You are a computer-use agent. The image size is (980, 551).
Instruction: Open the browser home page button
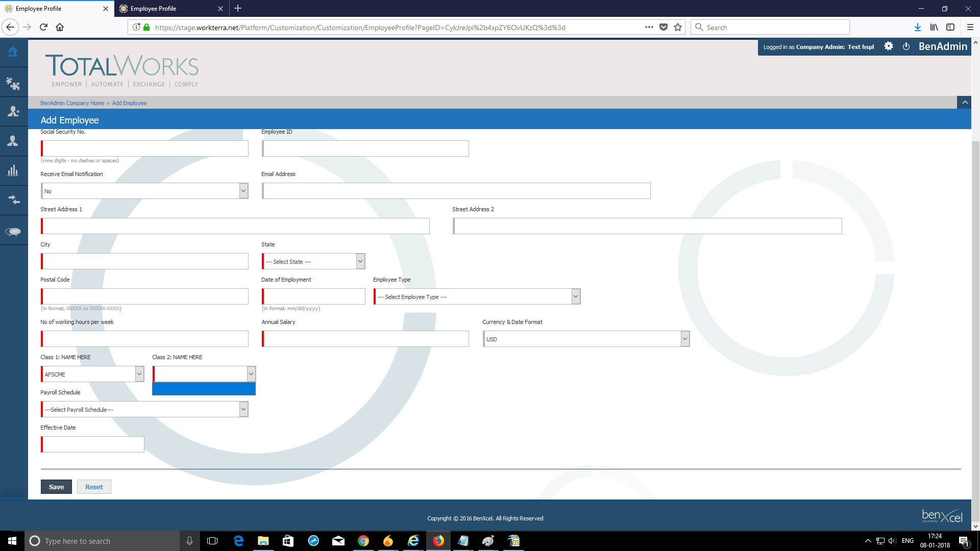tap(60, 28)
